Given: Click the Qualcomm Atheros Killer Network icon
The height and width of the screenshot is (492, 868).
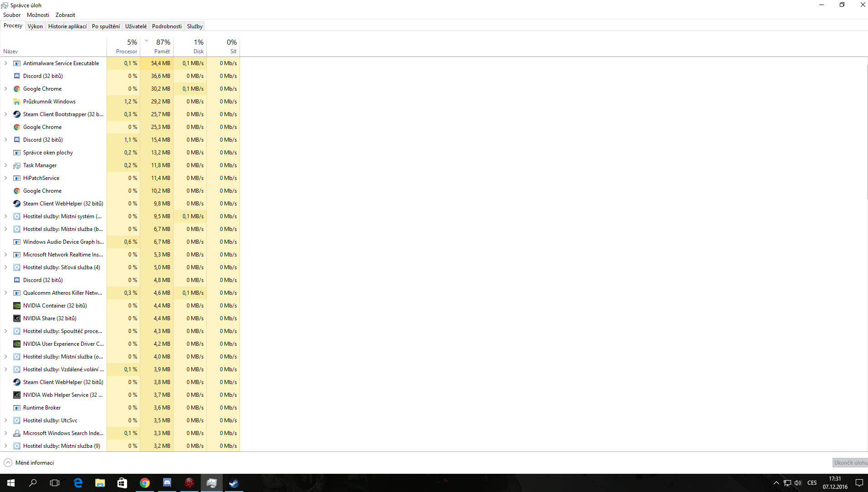Looking at the screenshot, I should tap(17, 293).
